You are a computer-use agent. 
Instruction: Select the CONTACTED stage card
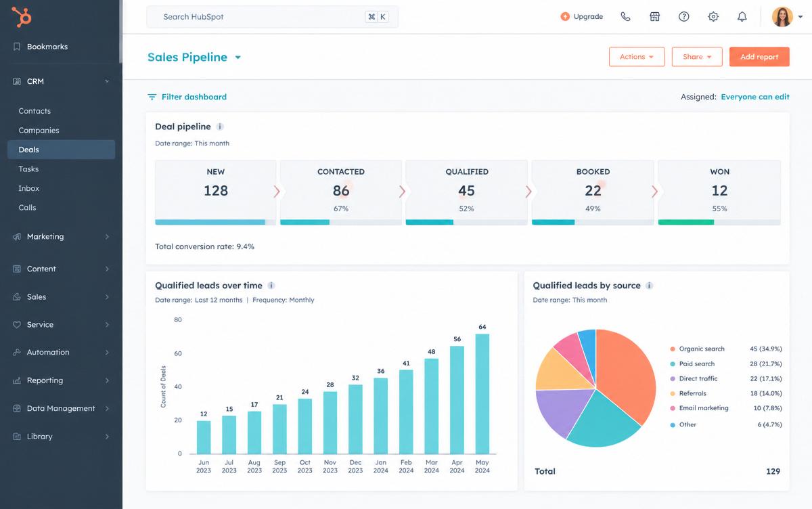coord(341,192)
